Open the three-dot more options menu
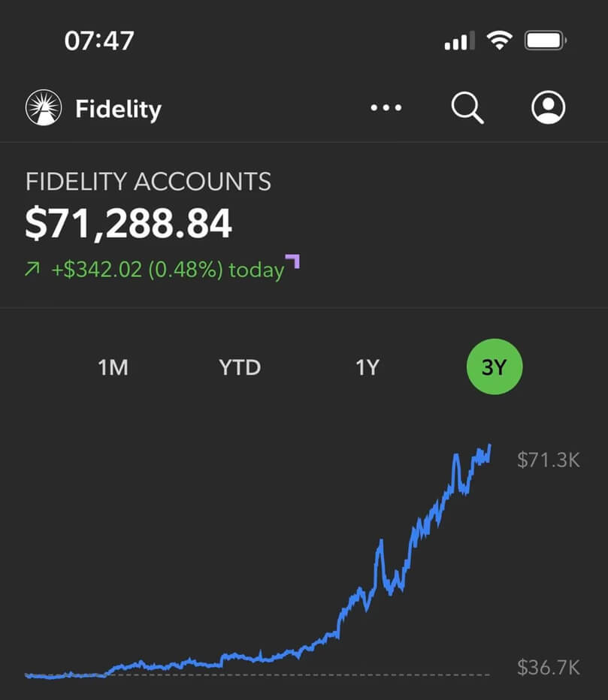The image size is (608, 700). 386,108
